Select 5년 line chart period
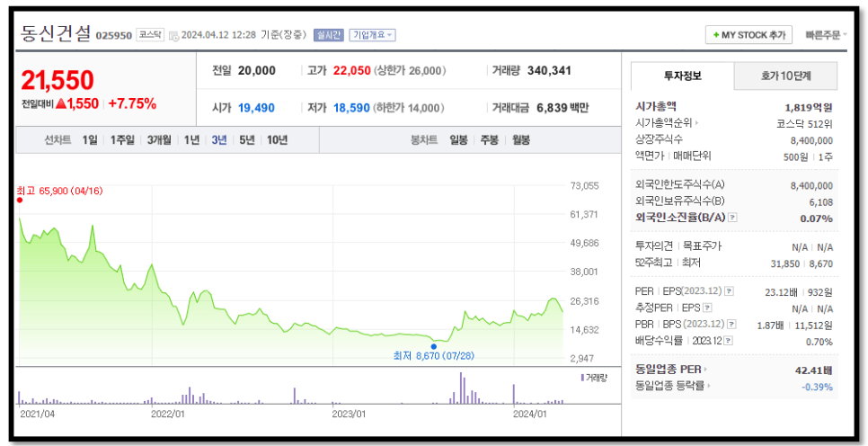Screen dimensions: 868x446 (x=247, y=140)
